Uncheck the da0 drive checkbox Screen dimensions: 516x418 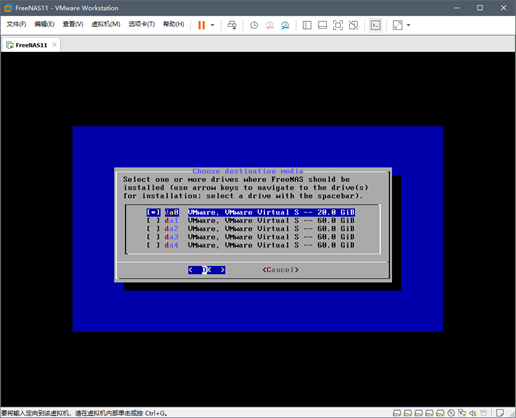[153, 212]
